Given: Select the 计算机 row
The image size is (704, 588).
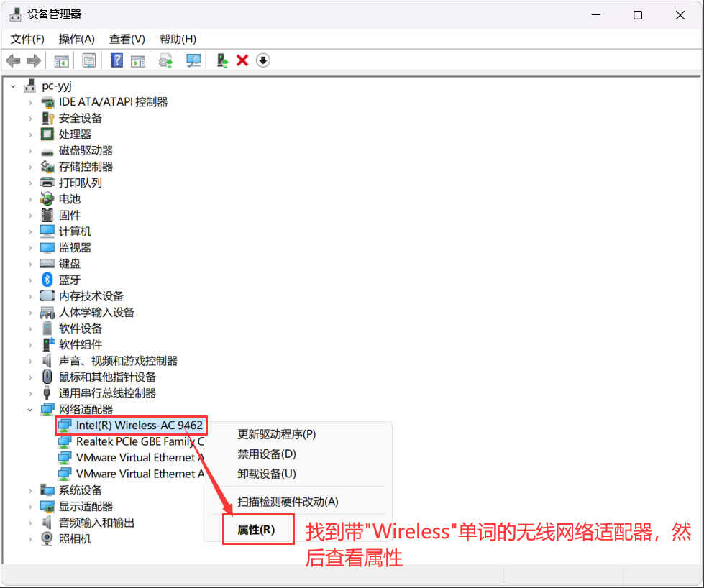Looking at the screenshot, I should coord(75,231).
